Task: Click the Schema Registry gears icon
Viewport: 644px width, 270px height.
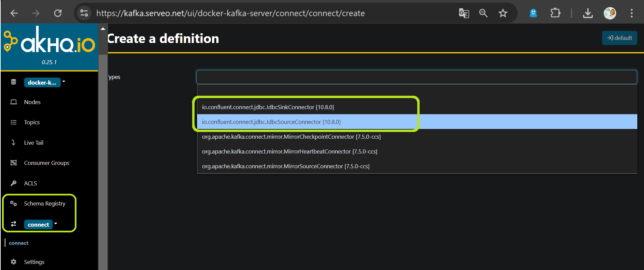Action: 13,203
